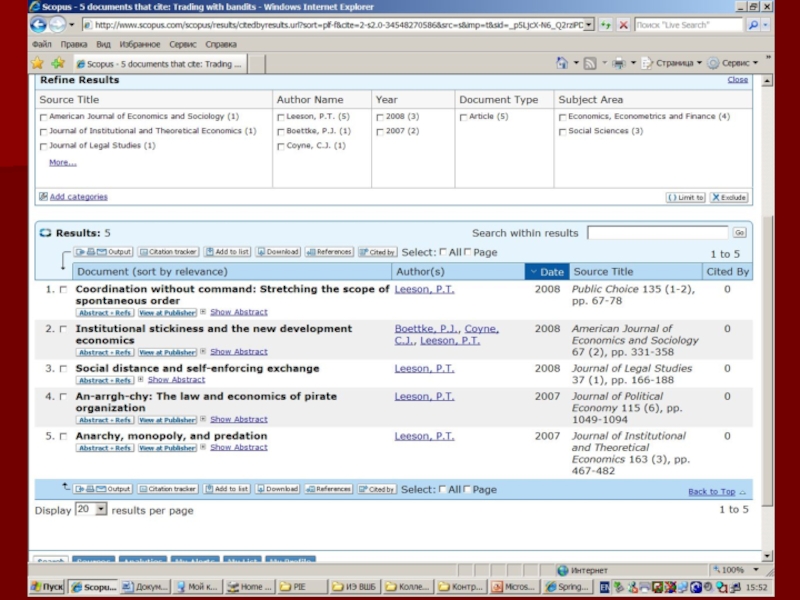The image size is (800, 600).
Task: Click the Print icon in command bar
Action: [619, 63]
